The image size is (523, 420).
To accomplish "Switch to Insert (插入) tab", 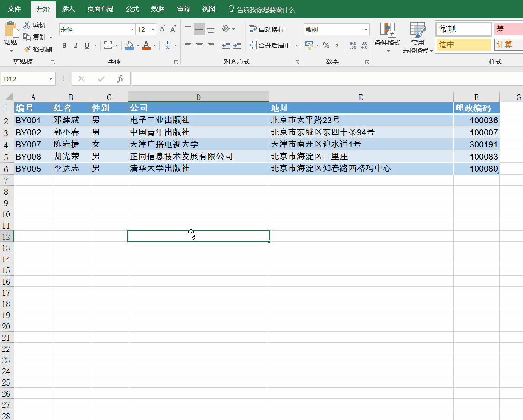I will (x=68, y=9).
